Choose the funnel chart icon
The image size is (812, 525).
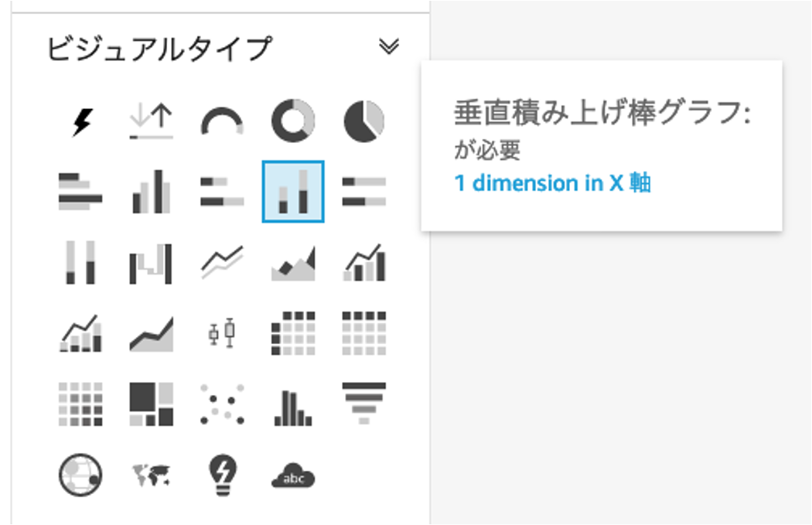364,404
